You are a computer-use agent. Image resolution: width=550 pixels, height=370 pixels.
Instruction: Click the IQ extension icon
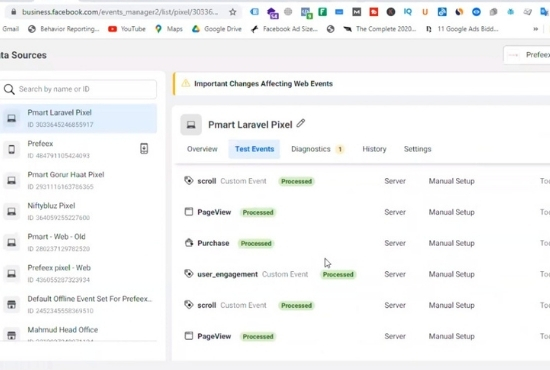(x=408, y=12)
